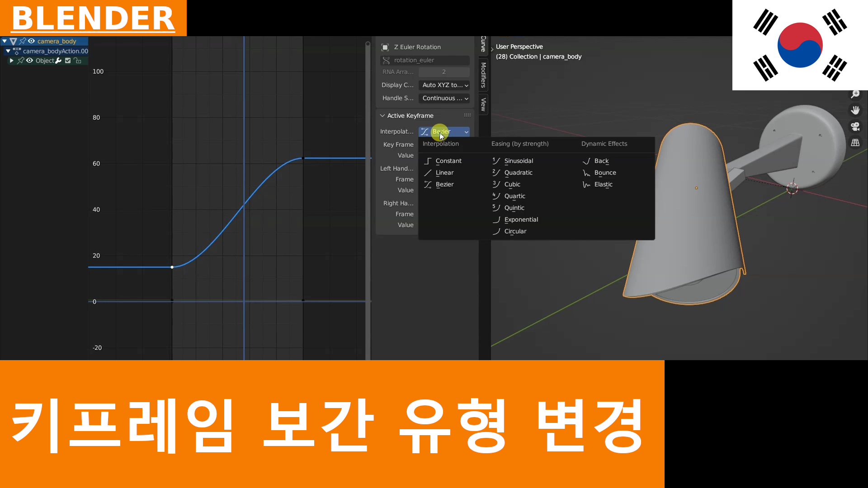Image resolution: width=868 pixels, height=488 pixels.
Task: Click the Z Euler Rotation F-curve icon
Action: (x=385, y=47)
